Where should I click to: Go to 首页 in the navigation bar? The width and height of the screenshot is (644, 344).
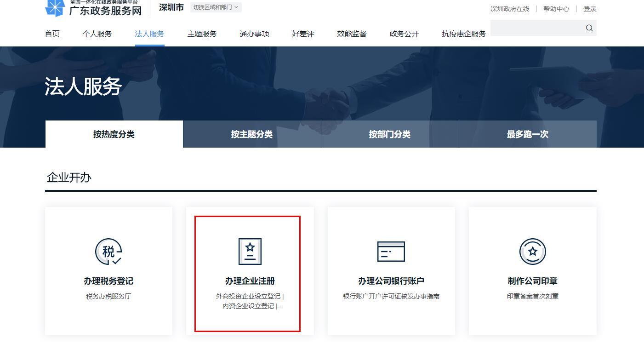[x=52, y=34]
